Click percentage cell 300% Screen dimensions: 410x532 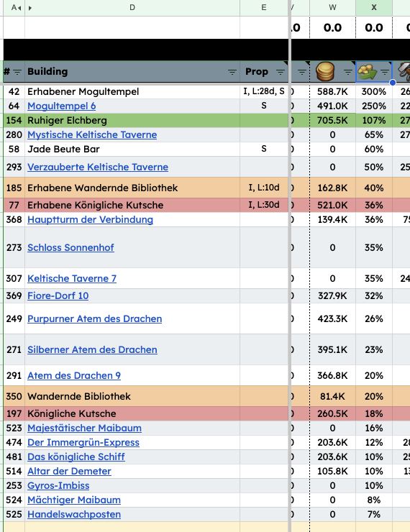coord(374,91)
